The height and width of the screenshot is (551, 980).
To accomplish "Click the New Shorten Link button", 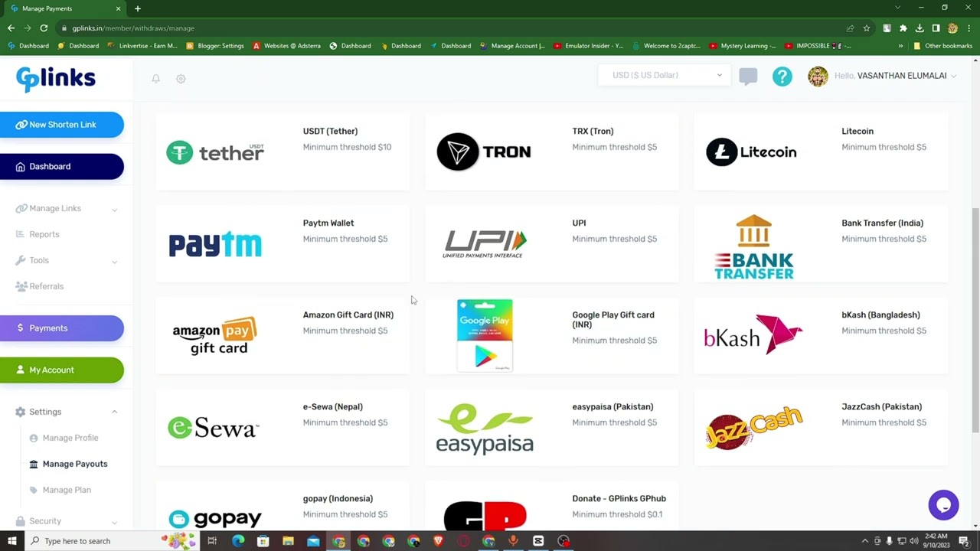I will click(61, 125).
